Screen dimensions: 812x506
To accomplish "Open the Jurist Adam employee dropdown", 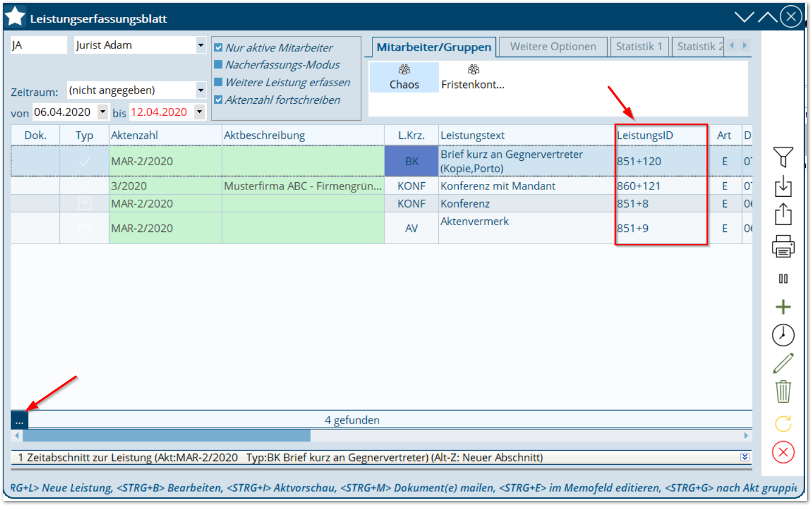I will point(200,45).
